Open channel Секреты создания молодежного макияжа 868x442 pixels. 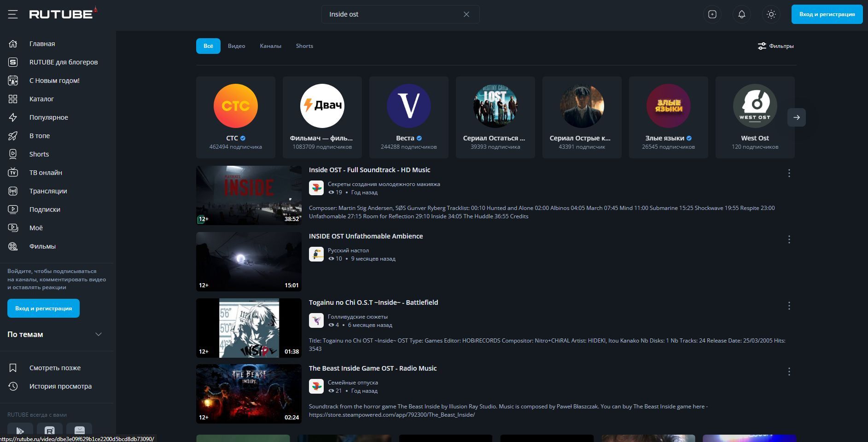click(x=384, y=184)
